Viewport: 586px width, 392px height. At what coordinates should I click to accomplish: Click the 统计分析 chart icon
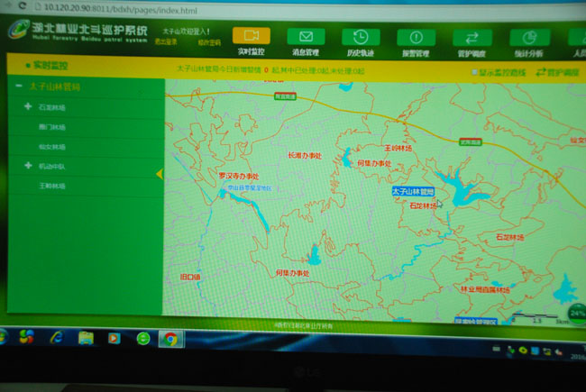(528, 38)
